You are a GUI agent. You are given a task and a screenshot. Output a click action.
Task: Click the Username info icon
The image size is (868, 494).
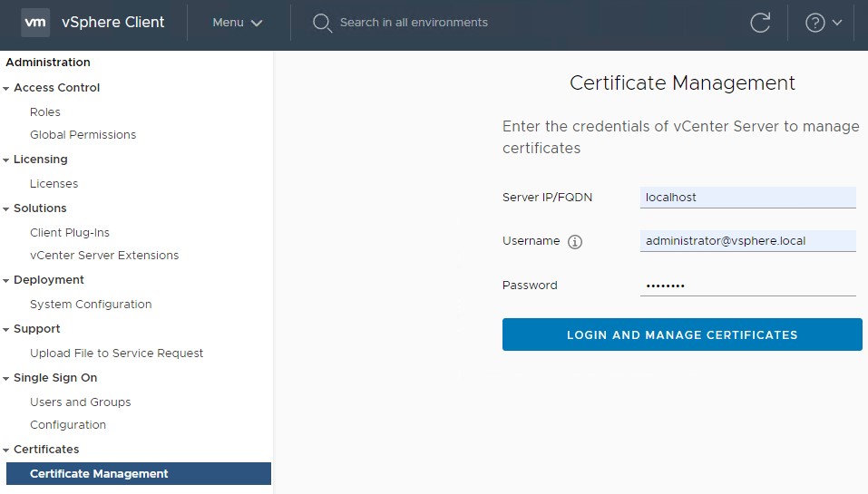[575, 242]
